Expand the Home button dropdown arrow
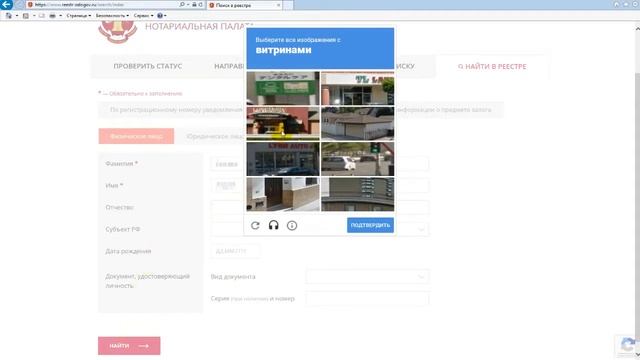Image resolution: width=640 pixels, height=360 pixels. point(17,16)
